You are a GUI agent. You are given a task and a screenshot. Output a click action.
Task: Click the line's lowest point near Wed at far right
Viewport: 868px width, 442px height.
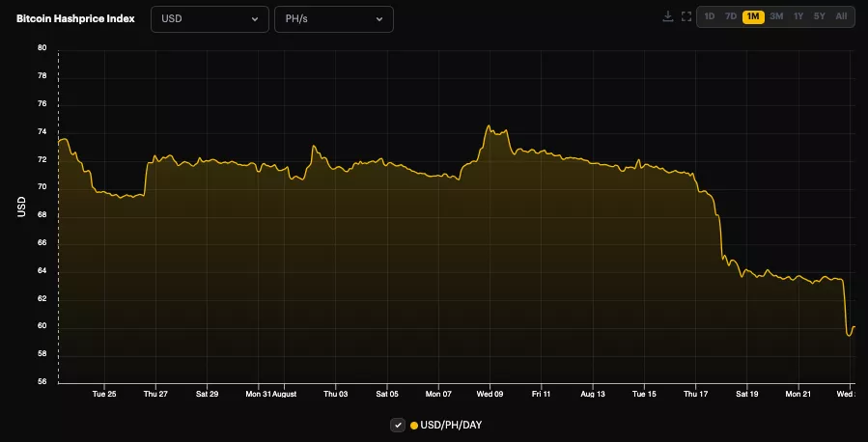click(x=849, y=335)
